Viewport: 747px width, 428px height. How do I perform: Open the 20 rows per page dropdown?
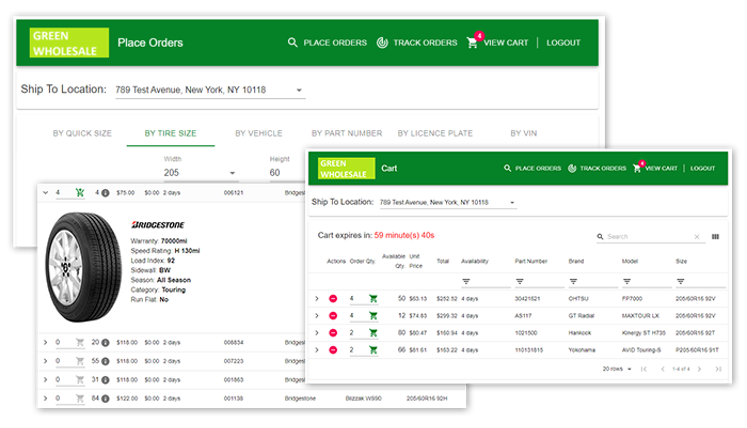[617, 369]
